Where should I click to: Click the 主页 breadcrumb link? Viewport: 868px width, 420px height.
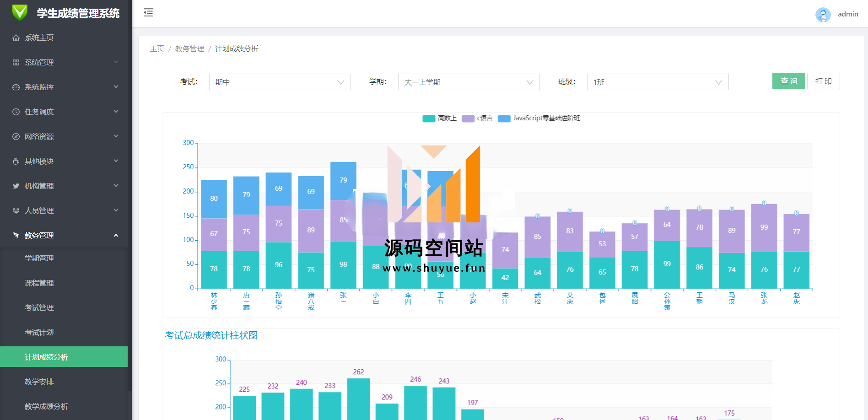[157, 49]
